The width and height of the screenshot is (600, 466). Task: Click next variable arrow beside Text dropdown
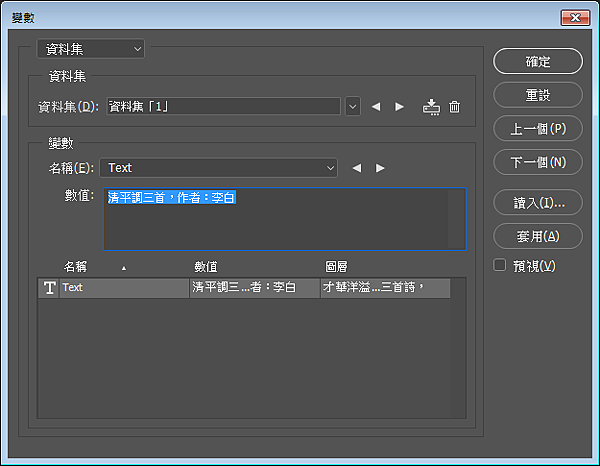pos(380,168)
